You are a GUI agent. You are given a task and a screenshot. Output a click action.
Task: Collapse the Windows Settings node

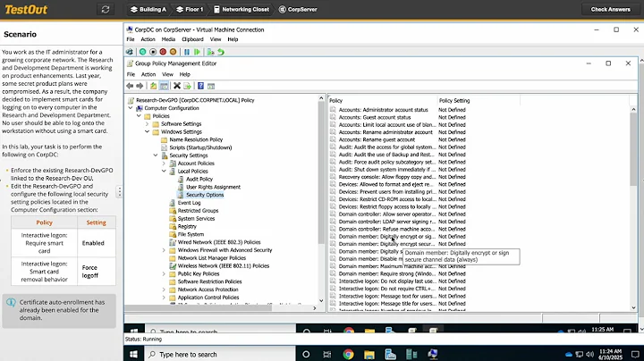click(147, 131)
